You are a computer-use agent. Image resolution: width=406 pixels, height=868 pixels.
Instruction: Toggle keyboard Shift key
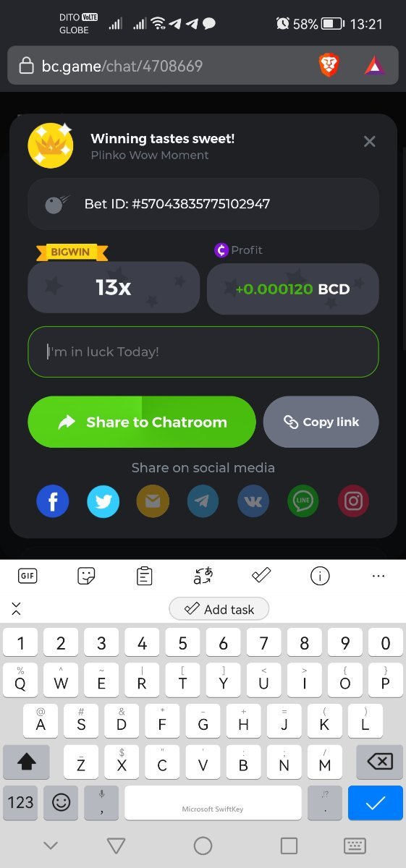26,762
